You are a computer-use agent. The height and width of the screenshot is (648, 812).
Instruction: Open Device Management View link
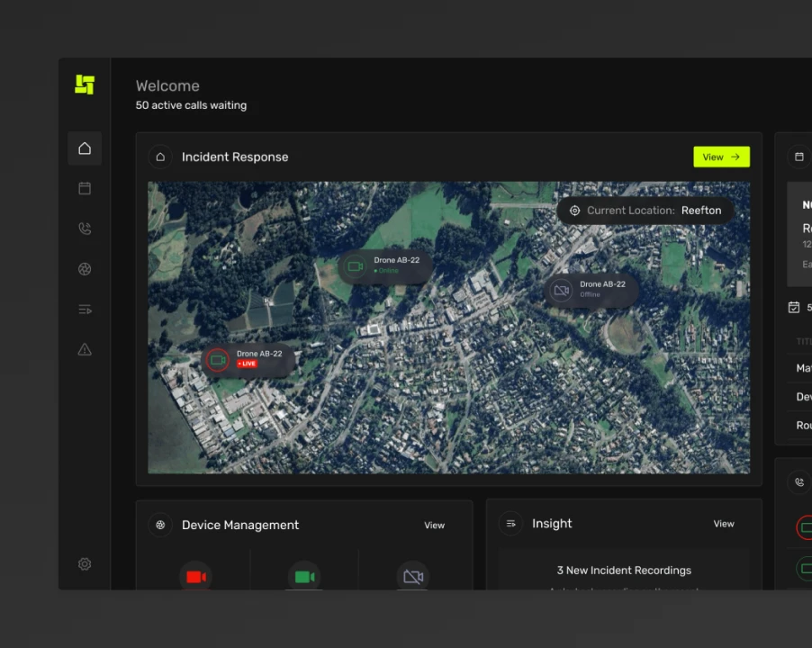click(434, 526)
